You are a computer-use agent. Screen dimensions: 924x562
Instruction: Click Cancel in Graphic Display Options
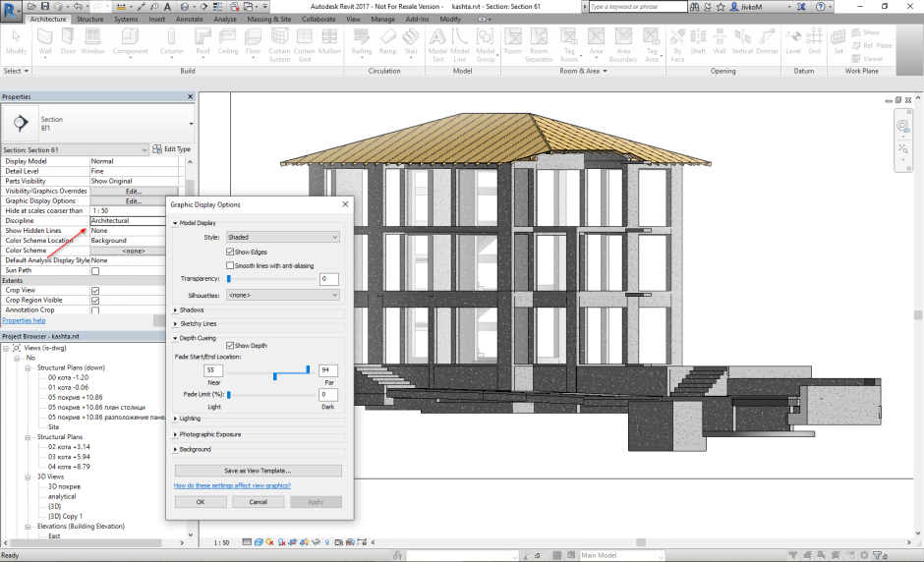259,502
